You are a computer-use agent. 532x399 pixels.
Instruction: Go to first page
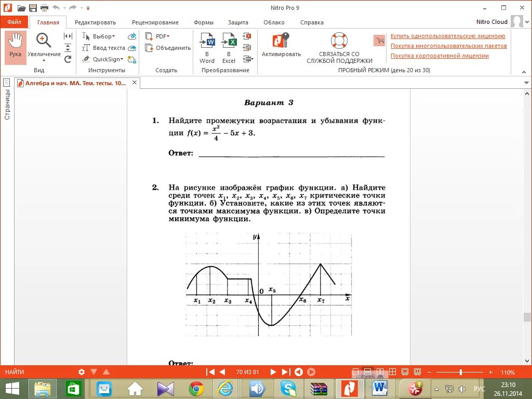pyautogui.click(x=210, y=372)
